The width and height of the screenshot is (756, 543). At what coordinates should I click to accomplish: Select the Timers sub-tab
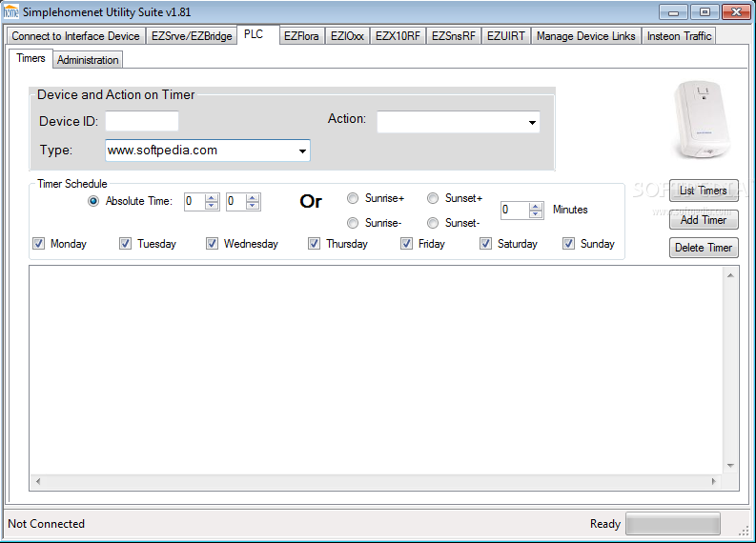(31, 58)
